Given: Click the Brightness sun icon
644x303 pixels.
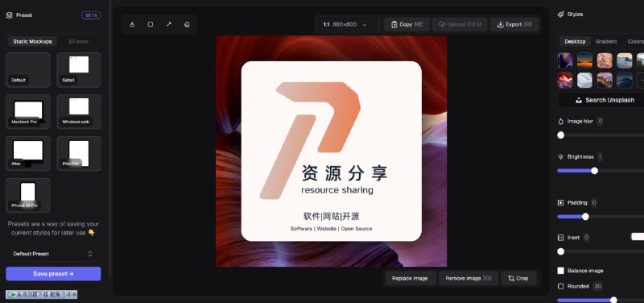Looking at the screenshot, I should pyautogui.click(x=561, y=156).
